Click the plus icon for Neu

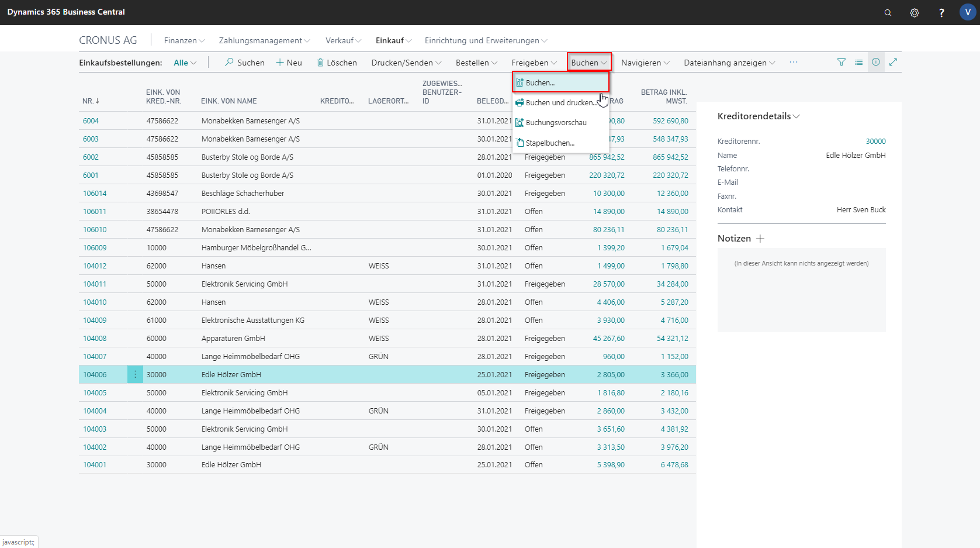pyautogui.click(x=280, y=62)
